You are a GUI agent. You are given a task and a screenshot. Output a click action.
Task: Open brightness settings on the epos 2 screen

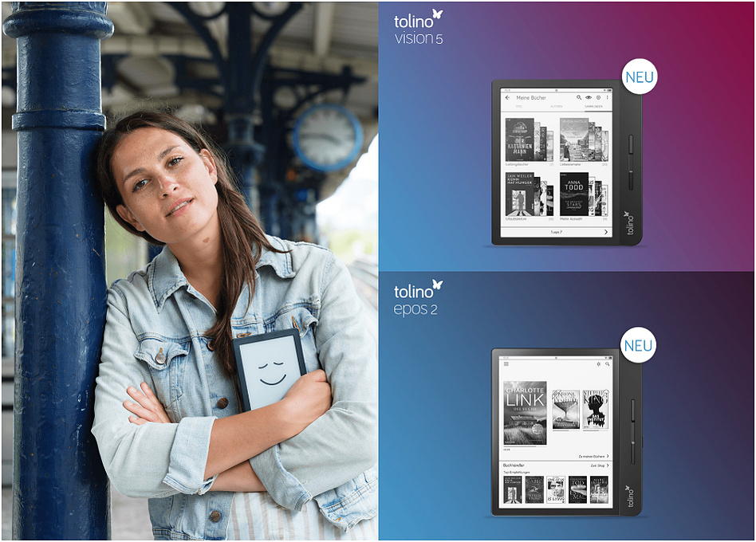[x=598, y=364]
